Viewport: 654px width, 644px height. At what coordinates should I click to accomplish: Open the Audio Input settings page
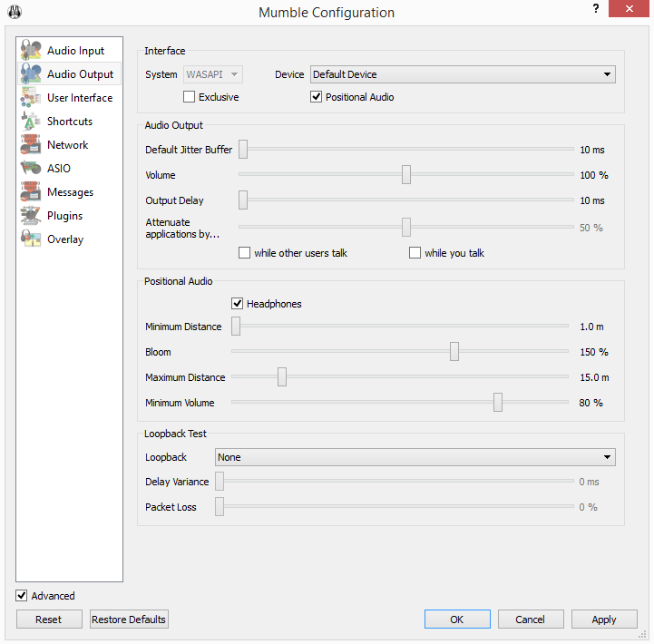click(x=69, y=51)
